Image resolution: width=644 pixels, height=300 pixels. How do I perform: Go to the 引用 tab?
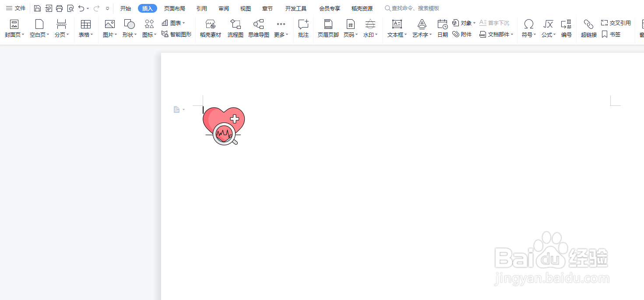(x=202, y=8)
